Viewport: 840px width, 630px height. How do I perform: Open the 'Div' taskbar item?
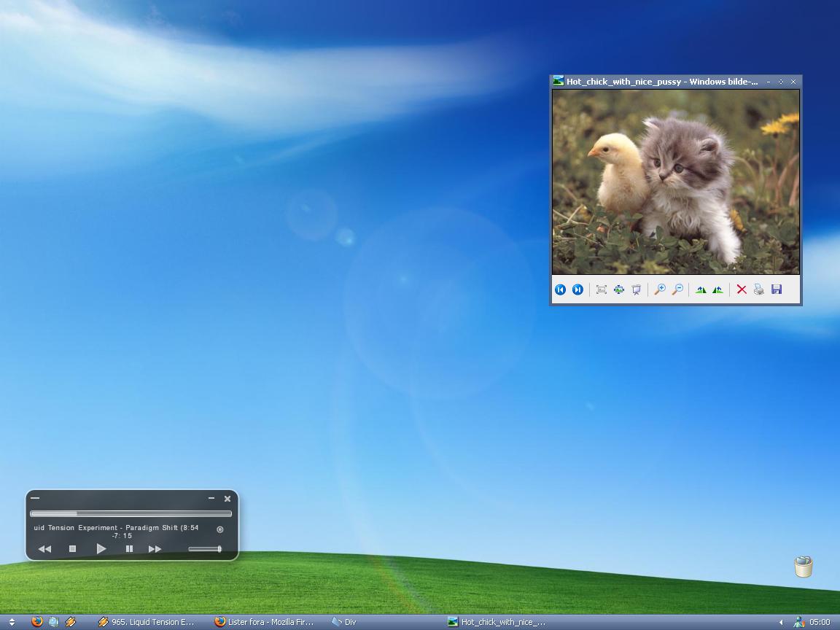344,622
